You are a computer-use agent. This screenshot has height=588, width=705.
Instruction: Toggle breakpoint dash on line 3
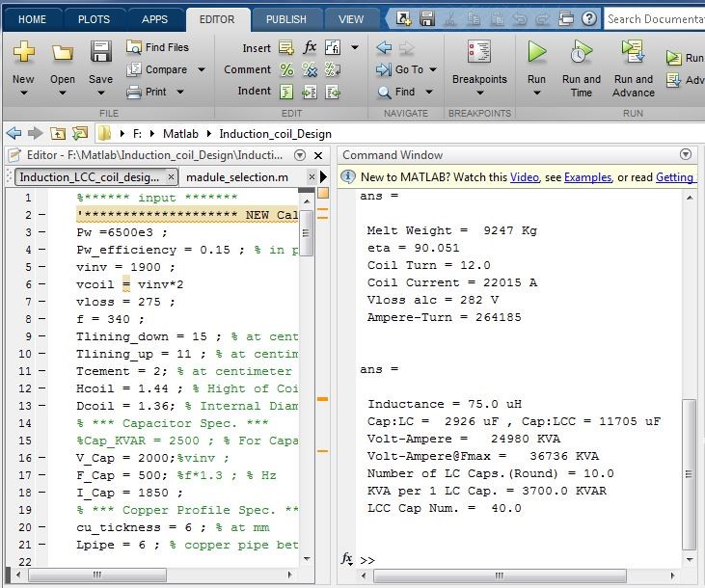click(41, 232)
